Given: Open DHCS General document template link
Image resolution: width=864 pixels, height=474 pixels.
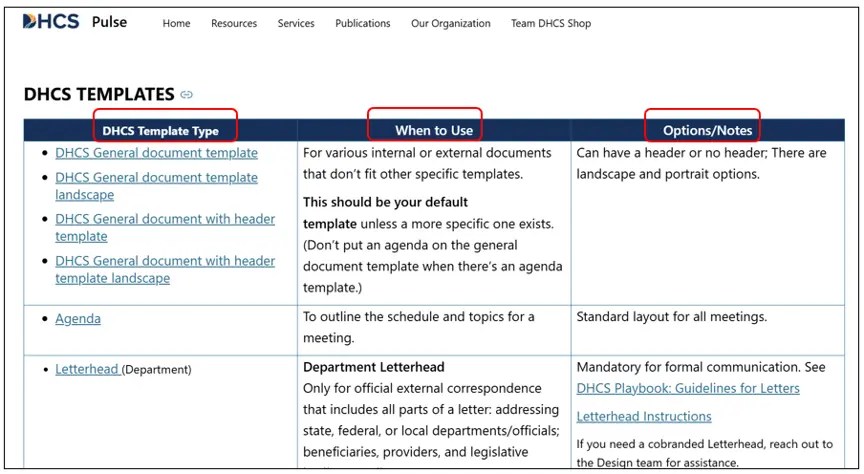Looking at the screenshot, I should (156, 153).
